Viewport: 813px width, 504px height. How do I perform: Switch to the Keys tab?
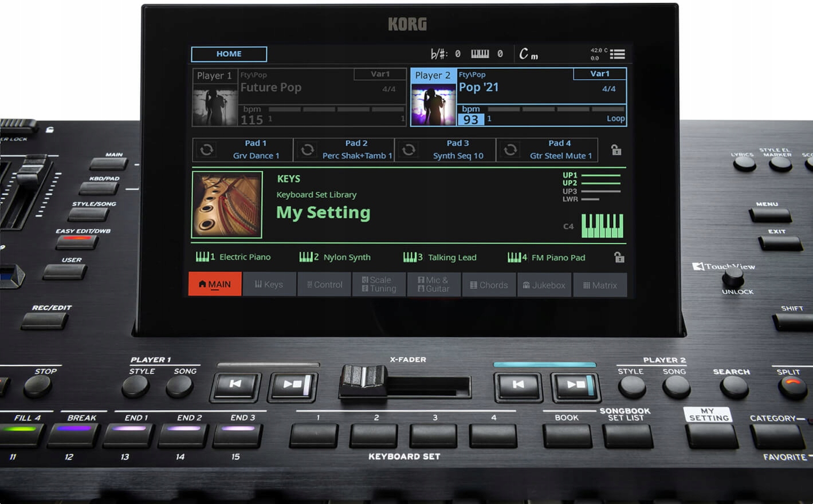tap(269, 284)
